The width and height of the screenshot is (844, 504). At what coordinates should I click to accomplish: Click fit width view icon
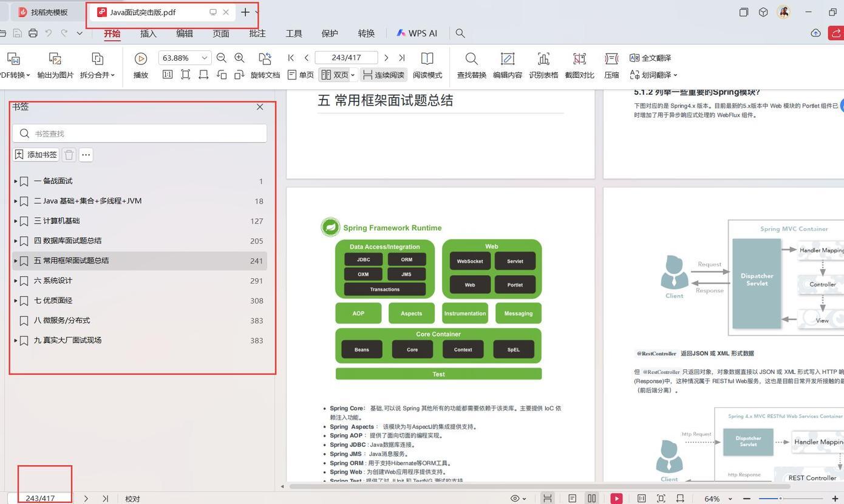(x=203, y=75)
